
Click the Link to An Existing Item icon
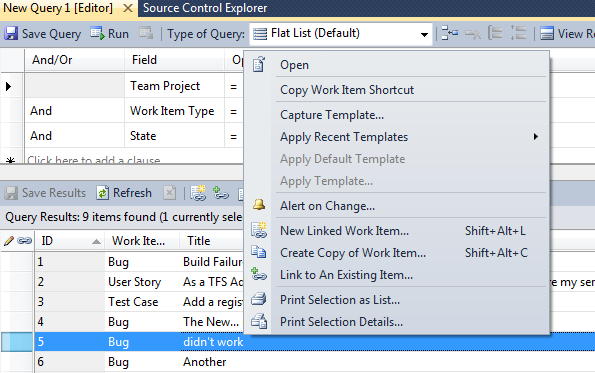pos(259,274)
